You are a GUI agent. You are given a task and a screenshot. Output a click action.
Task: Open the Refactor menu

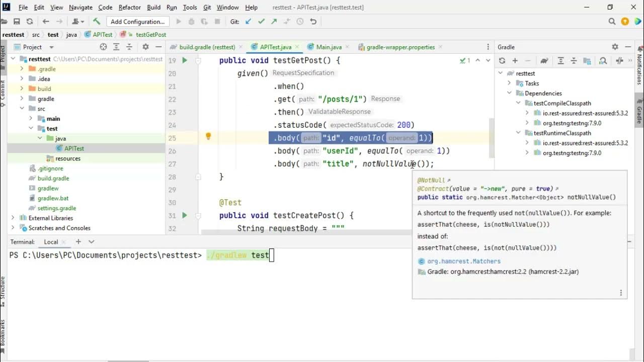point(130,8)
